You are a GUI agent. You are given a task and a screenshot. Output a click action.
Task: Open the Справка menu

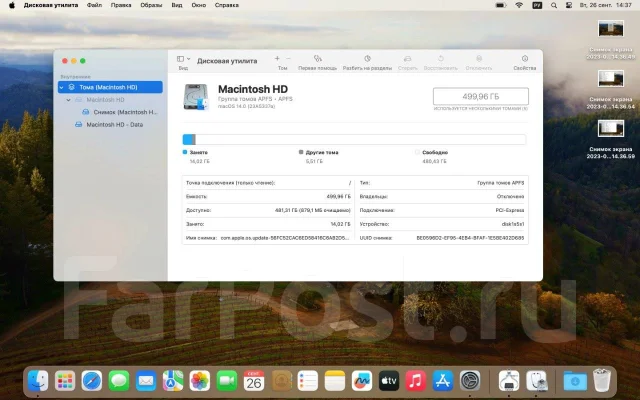tap(227, 5)
